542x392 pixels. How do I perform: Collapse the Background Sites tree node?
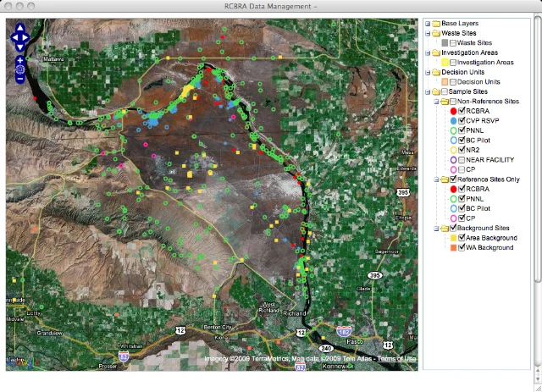pos(436,229)
